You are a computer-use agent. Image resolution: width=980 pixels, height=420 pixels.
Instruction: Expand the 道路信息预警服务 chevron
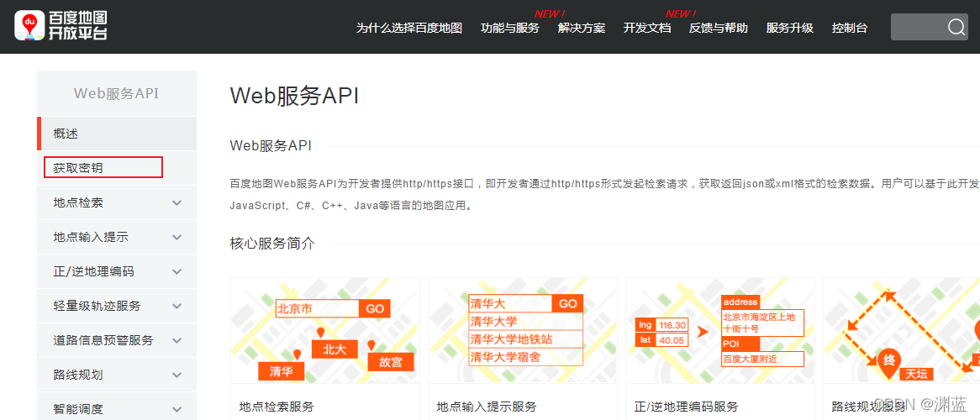click(177, 341)
